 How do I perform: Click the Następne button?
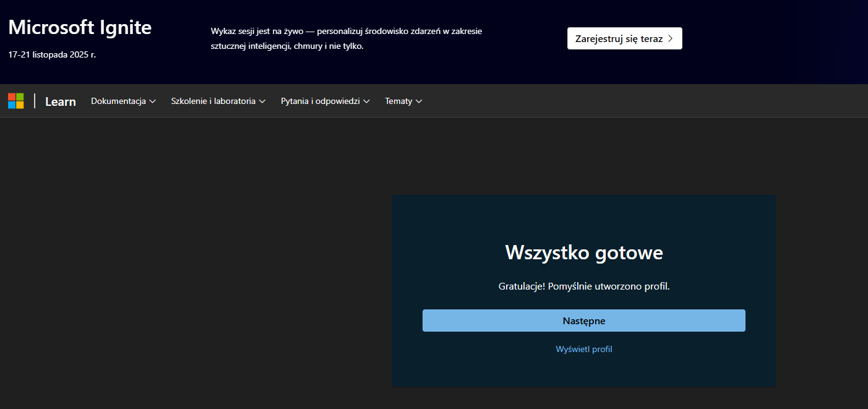(584, 321)
